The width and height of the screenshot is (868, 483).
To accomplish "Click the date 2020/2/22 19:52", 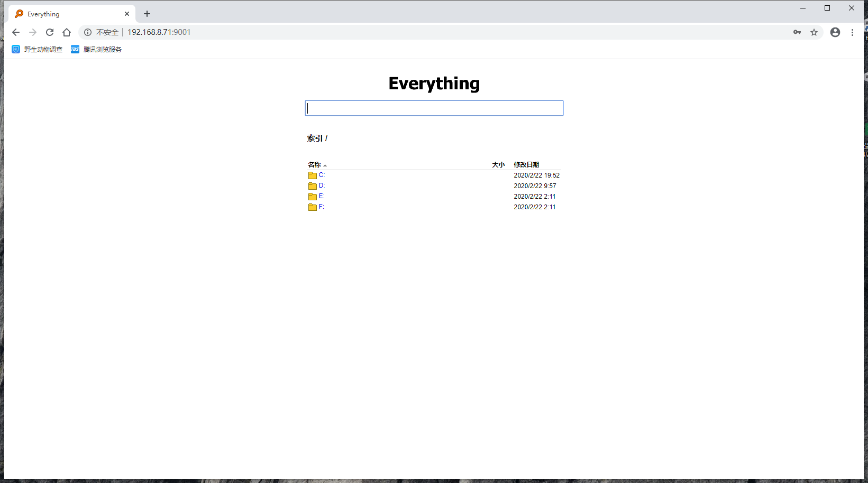I will [x=536, y=175].
